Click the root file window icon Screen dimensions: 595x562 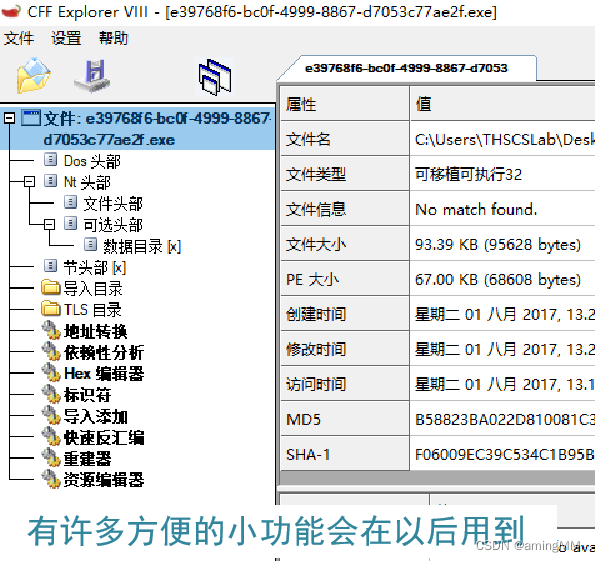pos(31,118)
